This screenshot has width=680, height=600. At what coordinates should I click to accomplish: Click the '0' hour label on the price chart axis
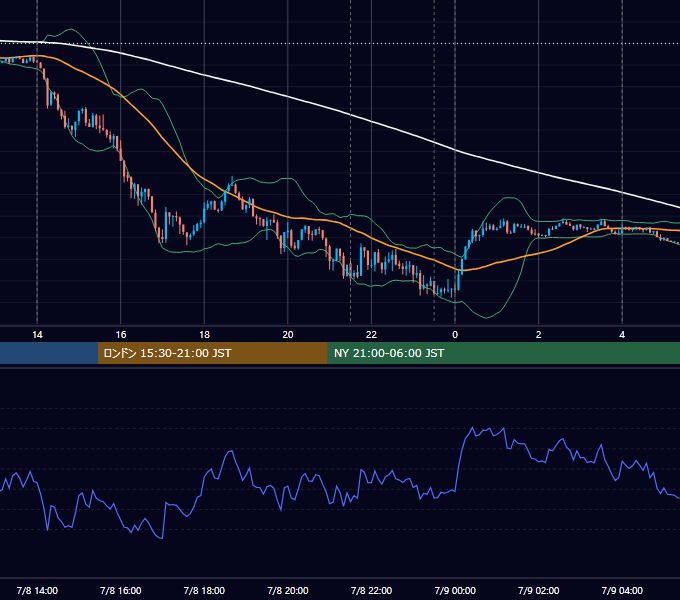pyautogui.click(x=455, y=335)
